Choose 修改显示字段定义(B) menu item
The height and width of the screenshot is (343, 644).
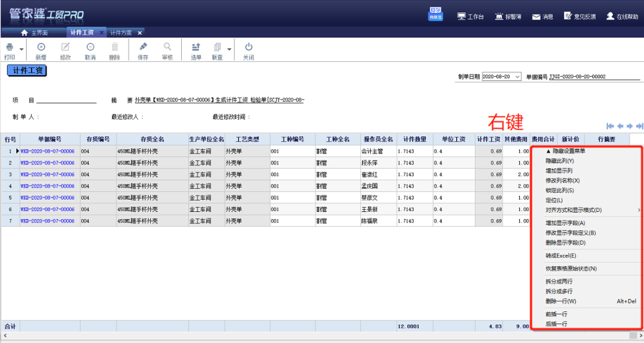pos(571,233)
